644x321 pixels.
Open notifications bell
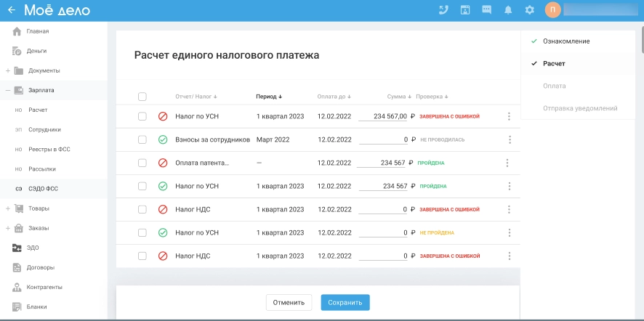pos(508,10)
